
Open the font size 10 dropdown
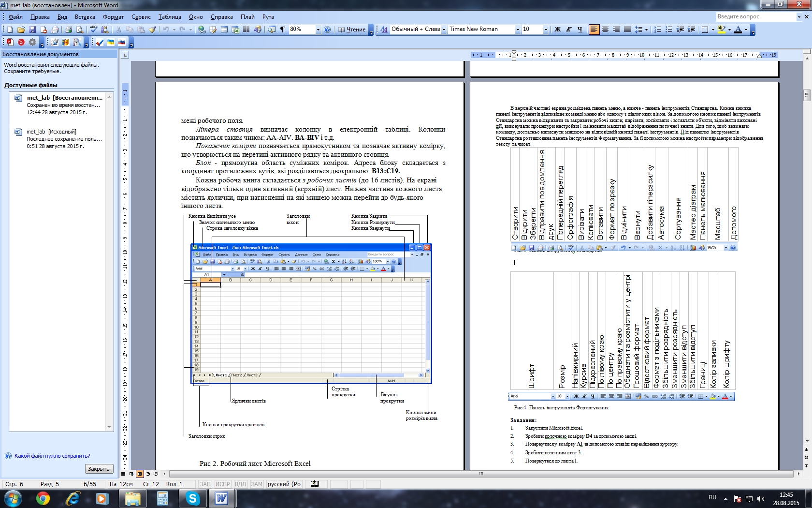point(546,30)
